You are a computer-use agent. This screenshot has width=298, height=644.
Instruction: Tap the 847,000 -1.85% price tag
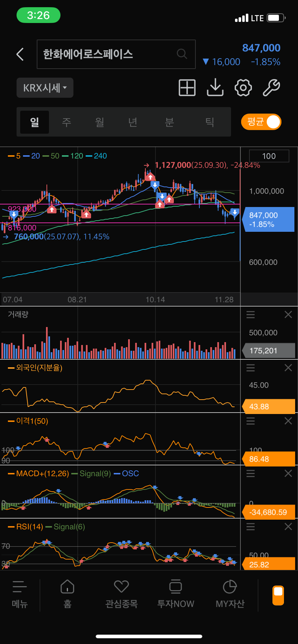click(269, 220)
